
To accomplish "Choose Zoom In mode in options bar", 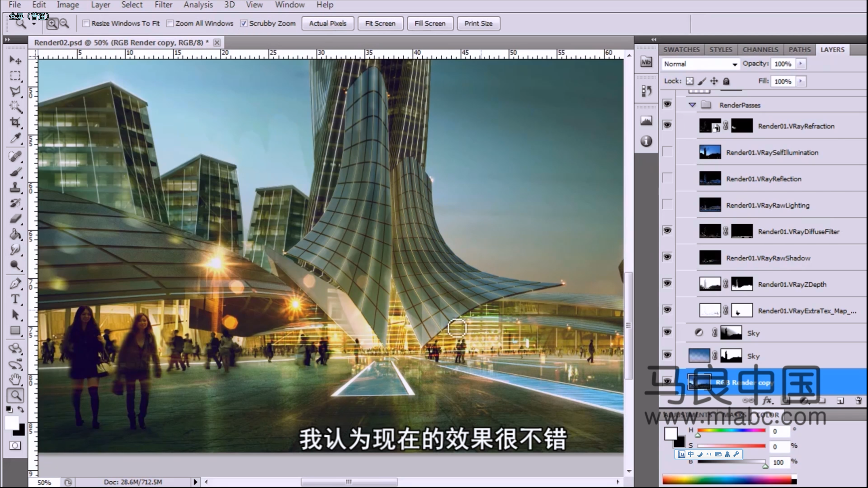I will 52,23.
